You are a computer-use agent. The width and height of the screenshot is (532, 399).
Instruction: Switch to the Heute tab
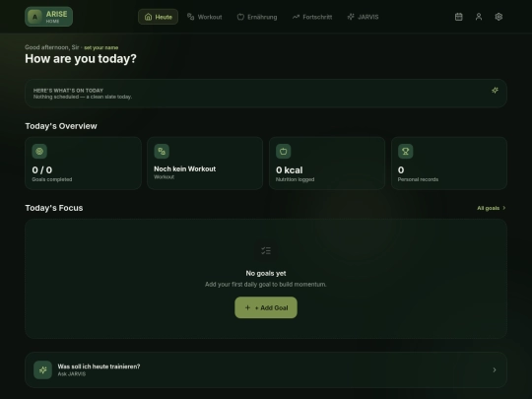pyautogui.click(x=158, y=17)
